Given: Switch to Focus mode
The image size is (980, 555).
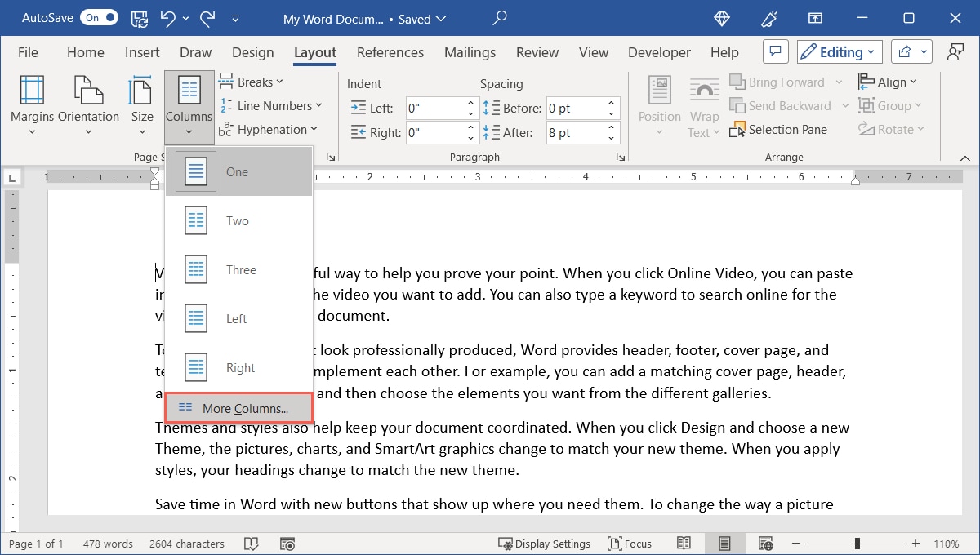Looking at the screenshot, I should tap(630, 543).
